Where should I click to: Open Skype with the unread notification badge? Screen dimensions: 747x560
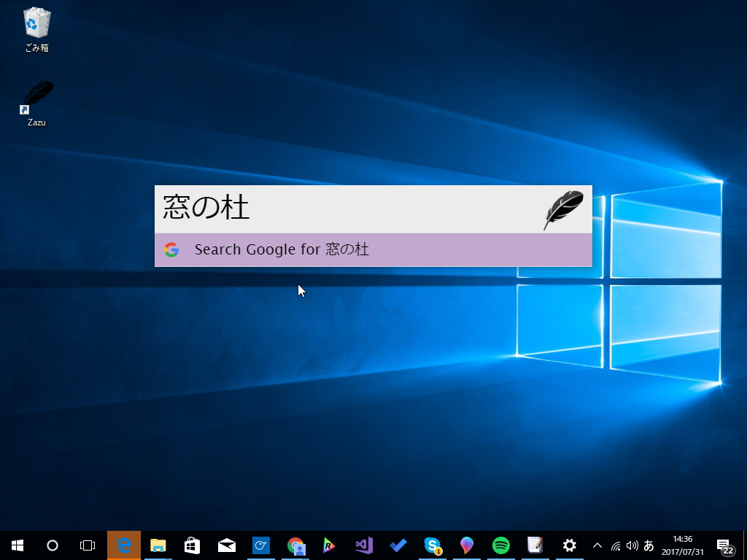click(433, 545)
